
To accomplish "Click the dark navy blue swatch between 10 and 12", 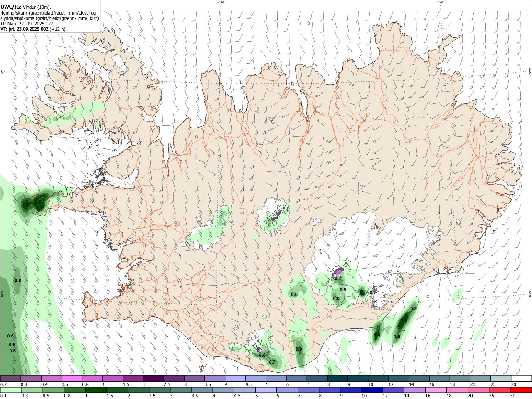I will (372, 390).
